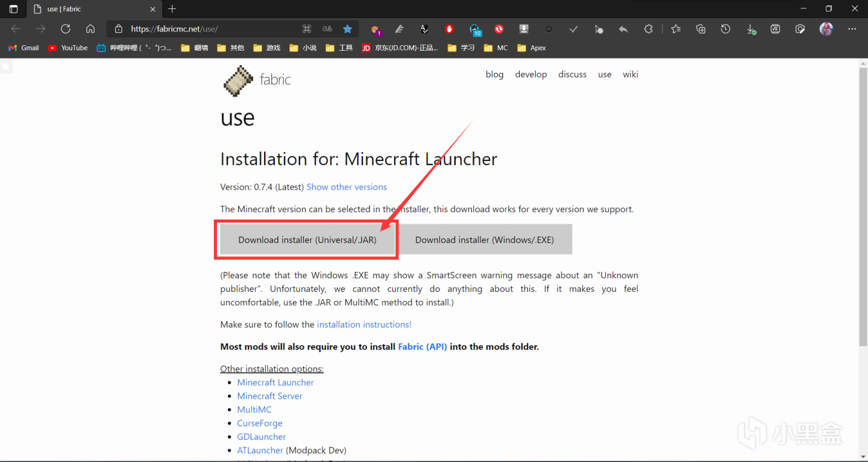Expand the 小说 bookmarks folder

point(303,48)
